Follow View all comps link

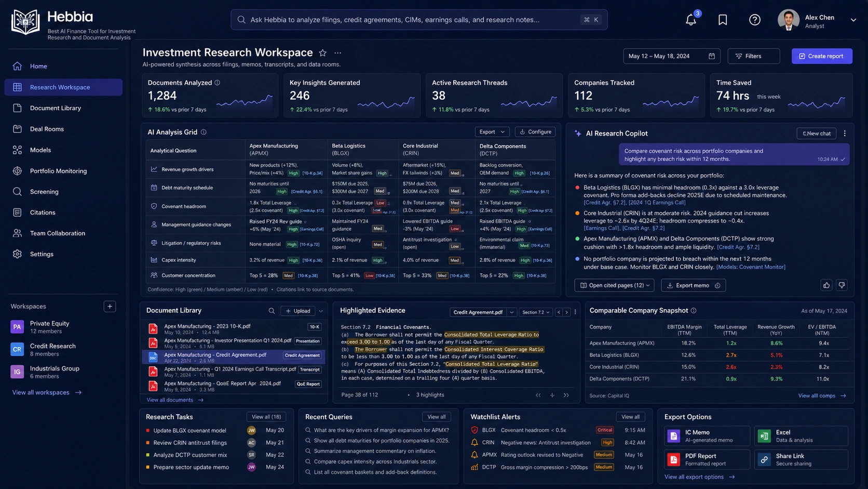(x=822, y=396)
